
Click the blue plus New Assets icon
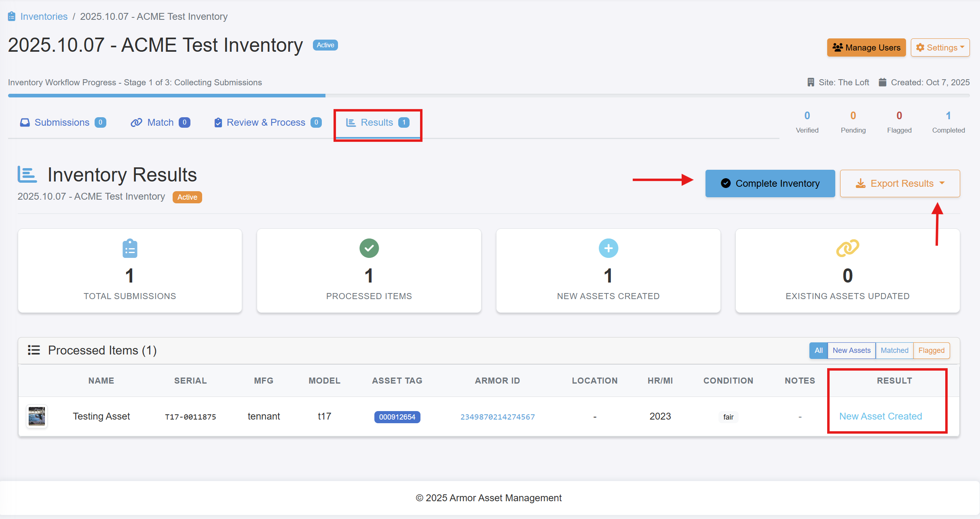(x=608, y=248)
